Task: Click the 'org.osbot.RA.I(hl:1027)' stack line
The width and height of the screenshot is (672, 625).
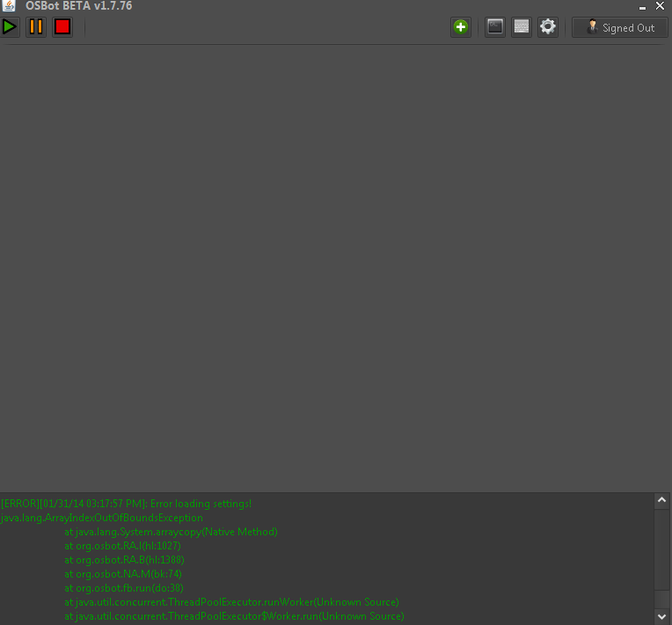Action: (x=122, y=546)
